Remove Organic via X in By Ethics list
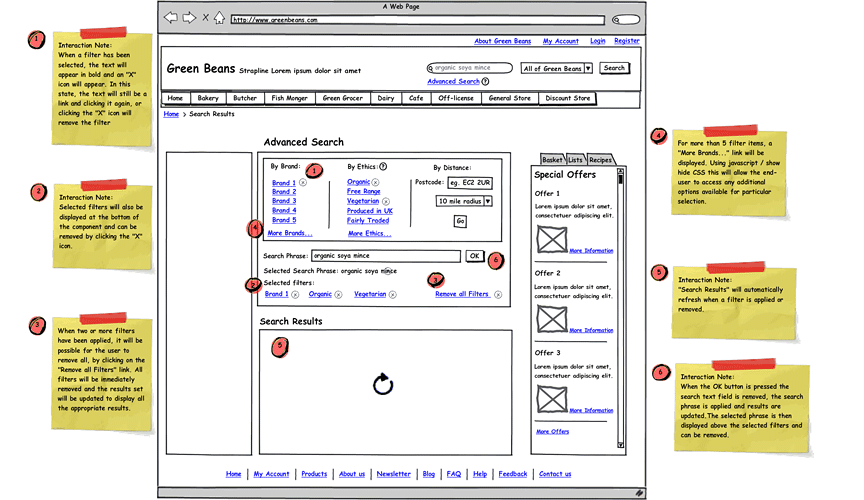Screen dimensions: 864x500 tap(376, 183)
